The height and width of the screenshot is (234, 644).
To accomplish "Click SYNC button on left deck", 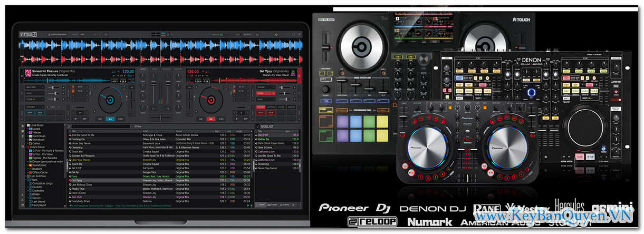I will coord(120,119).
